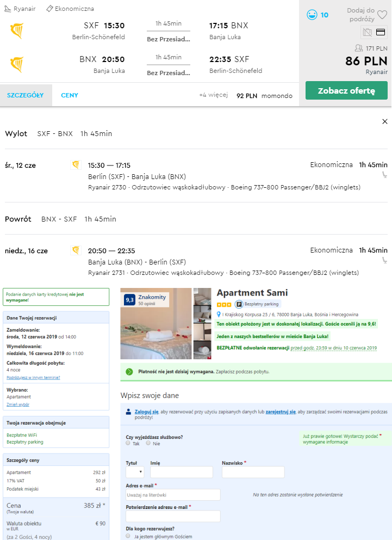Click the 'Ryanair 2731' flight details line
The image size is (392, 540).
point(223,273)
